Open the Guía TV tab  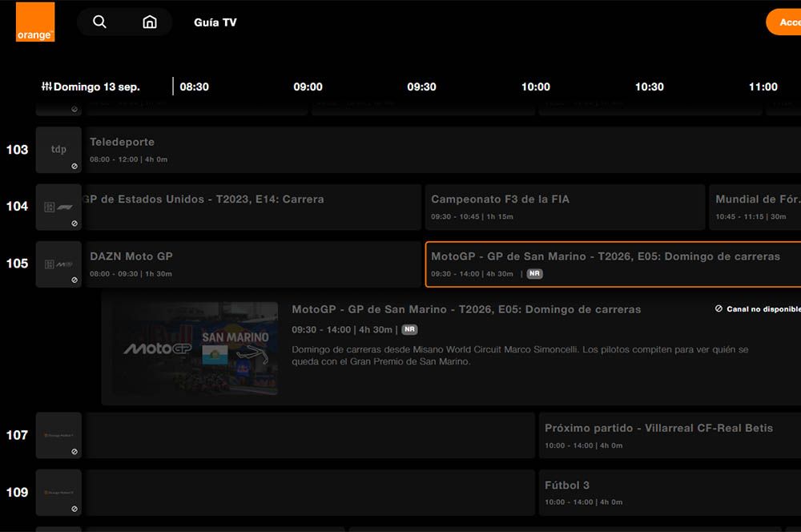tap(215, 22)
